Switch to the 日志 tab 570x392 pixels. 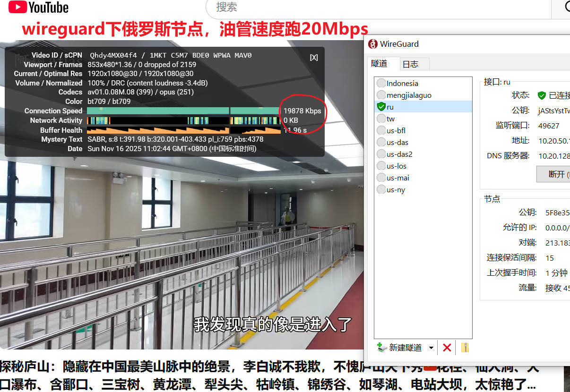coord(410,64)
